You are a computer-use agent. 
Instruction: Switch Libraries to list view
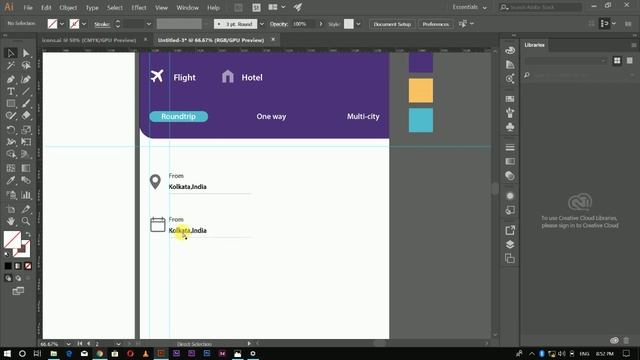pyautogui.click(x=630, y=61)
